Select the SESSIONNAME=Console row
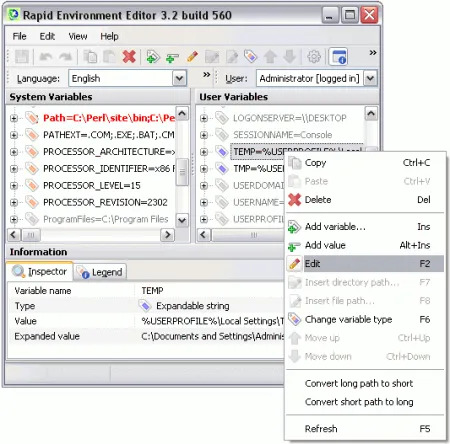Image resolution: width=450 pixels, height=444 pixels. [x=282, y=135]
